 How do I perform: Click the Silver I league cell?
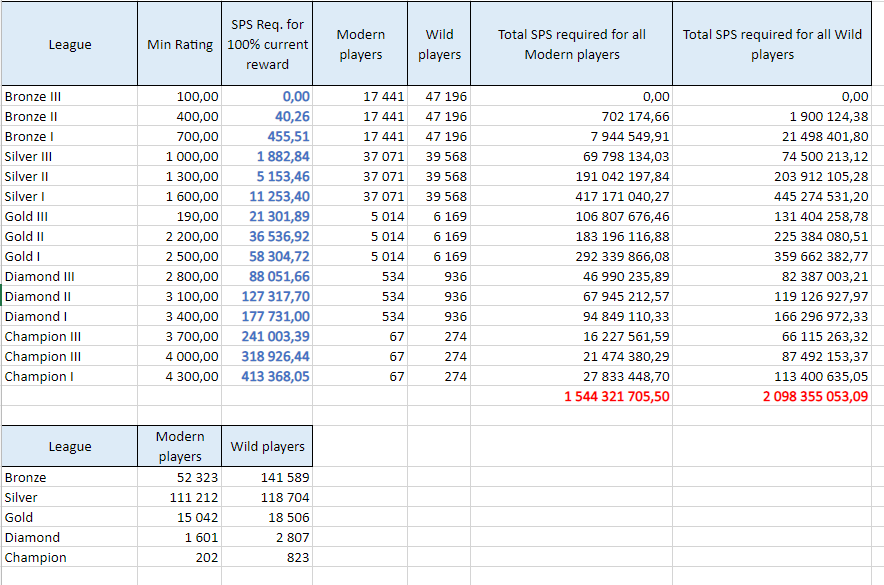(69, 196)
